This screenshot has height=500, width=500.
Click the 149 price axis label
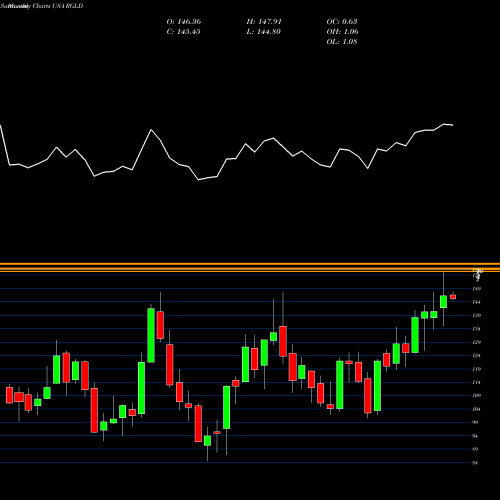pos(477,289)
